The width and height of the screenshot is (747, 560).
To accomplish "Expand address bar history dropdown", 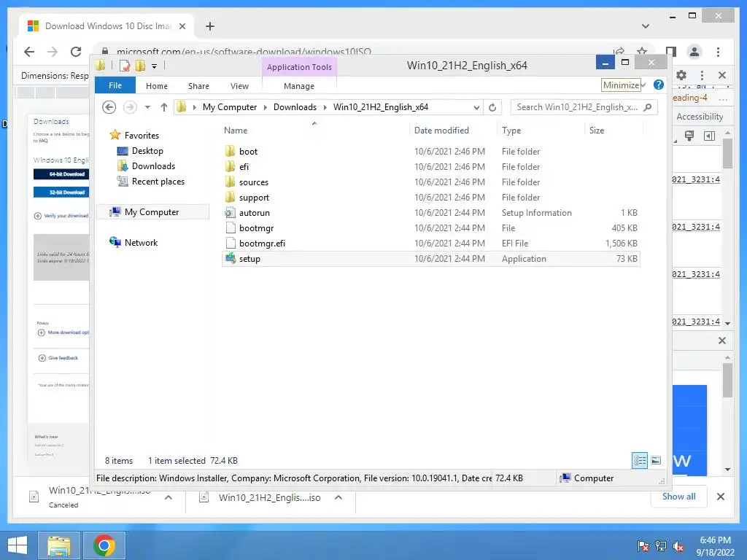I will tap(476, 108).
